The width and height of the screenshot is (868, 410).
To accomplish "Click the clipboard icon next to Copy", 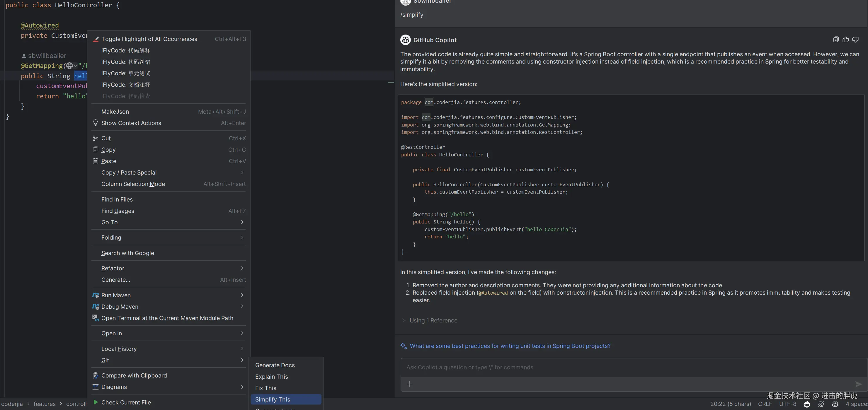I will point(95,149).
